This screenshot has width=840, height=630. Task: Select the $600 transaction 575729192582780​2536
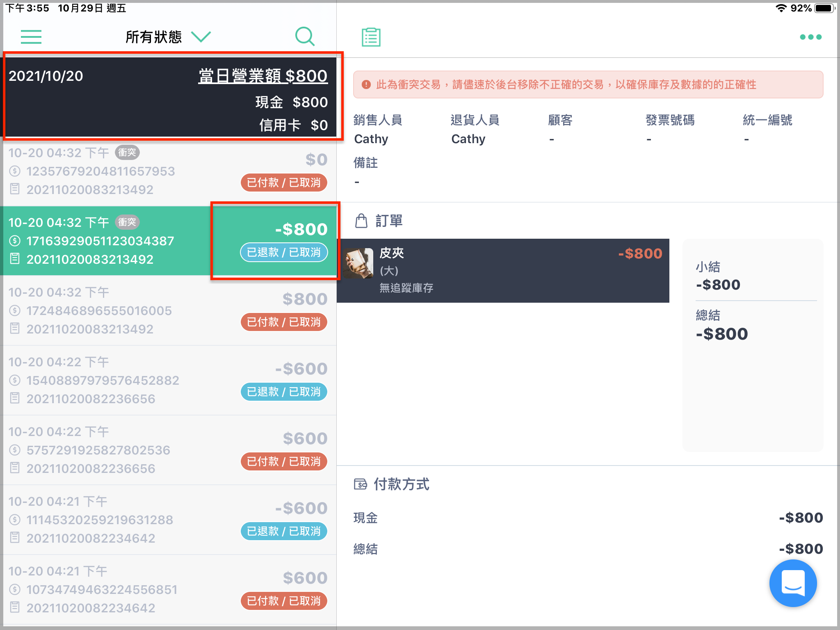tap(168, 450)
